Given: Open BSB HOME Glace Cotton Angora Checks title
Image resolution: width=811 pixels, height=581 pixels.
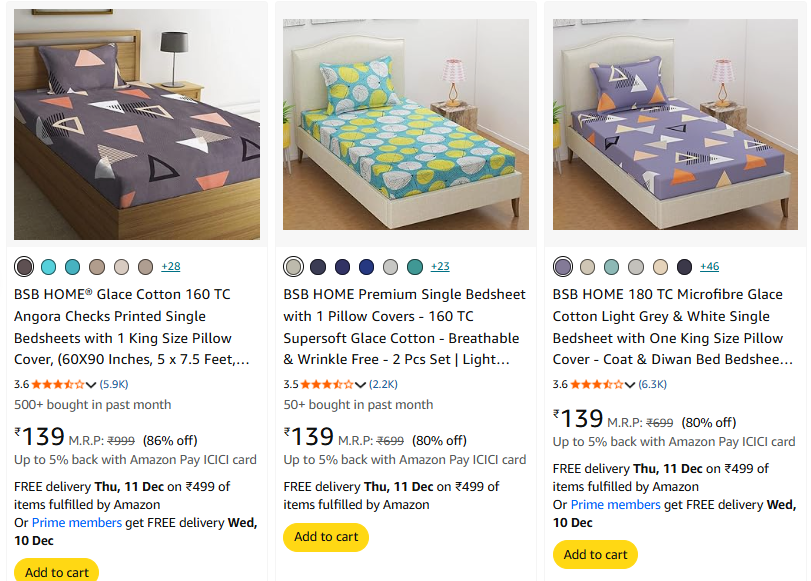Looking at the screenshot, I should point(132,326).
